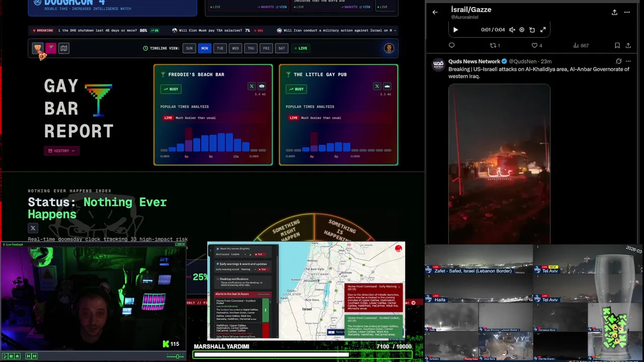Open the Quds News Network profile name

point(474,61)
